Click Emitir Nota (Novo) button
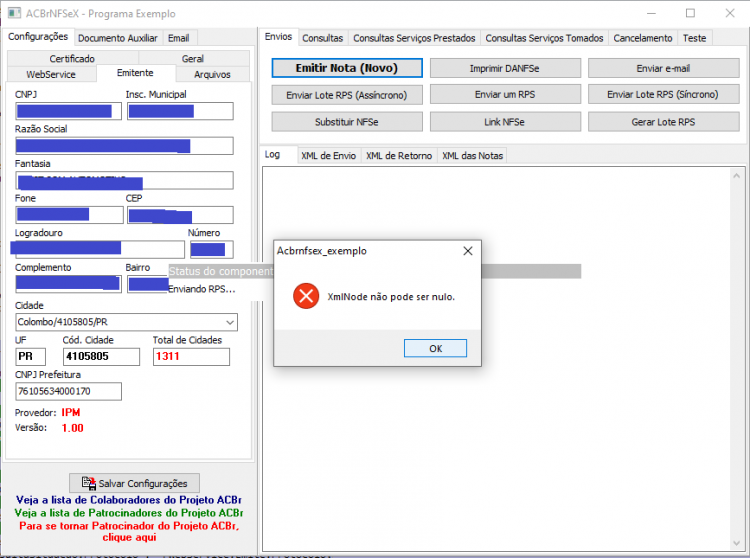 pos(347,68)
